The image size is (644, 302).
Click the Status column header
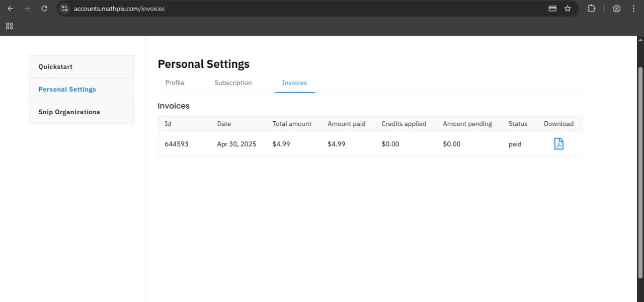point(518,124)
